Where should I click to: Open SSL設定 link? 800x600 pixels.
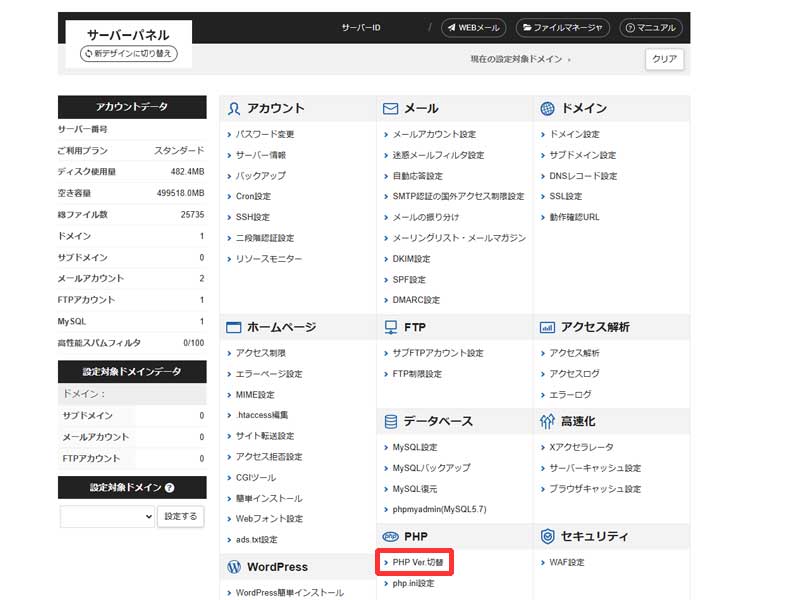tap(565, 196)
